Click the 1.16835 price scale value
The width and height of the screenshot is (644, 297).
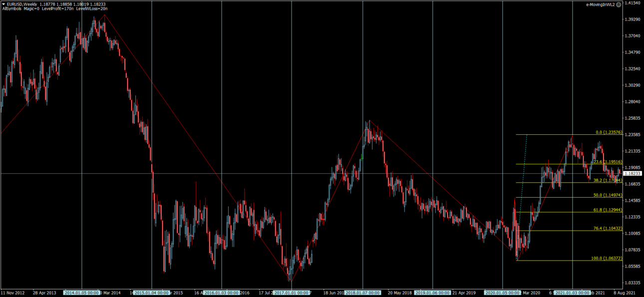(633, 184)
